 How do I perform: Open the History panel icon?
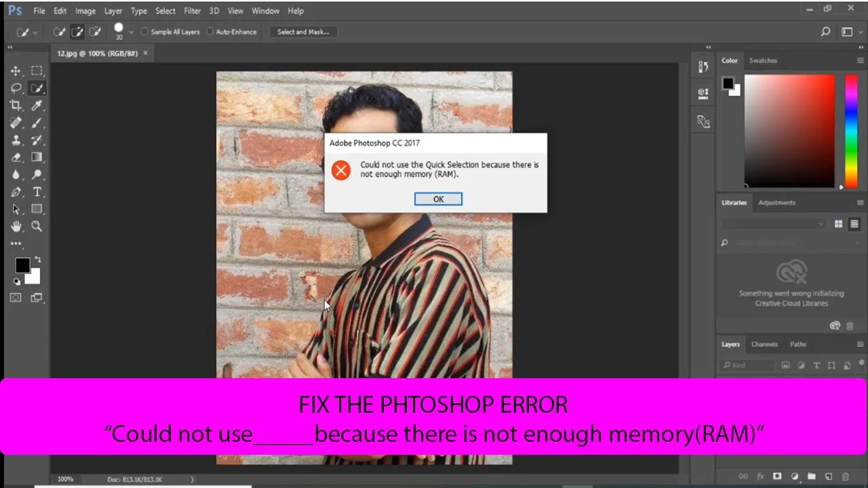[x=703, y=66]
